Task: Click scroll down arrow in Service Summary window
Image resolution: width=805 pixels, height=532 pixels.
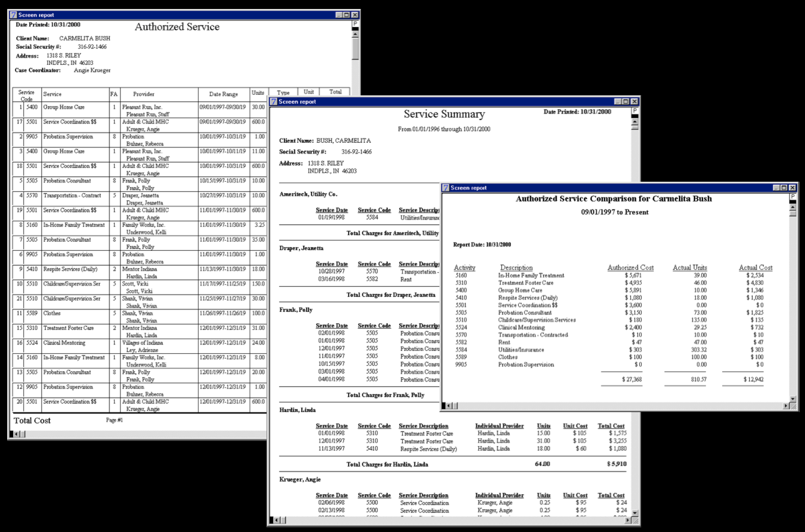Action: pos(635,513)
